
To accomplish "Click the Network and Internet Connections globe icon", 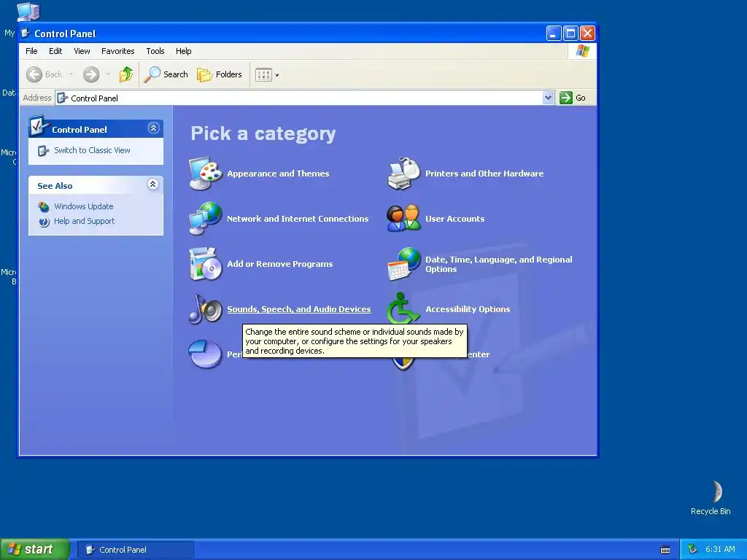I will point(205,219).
